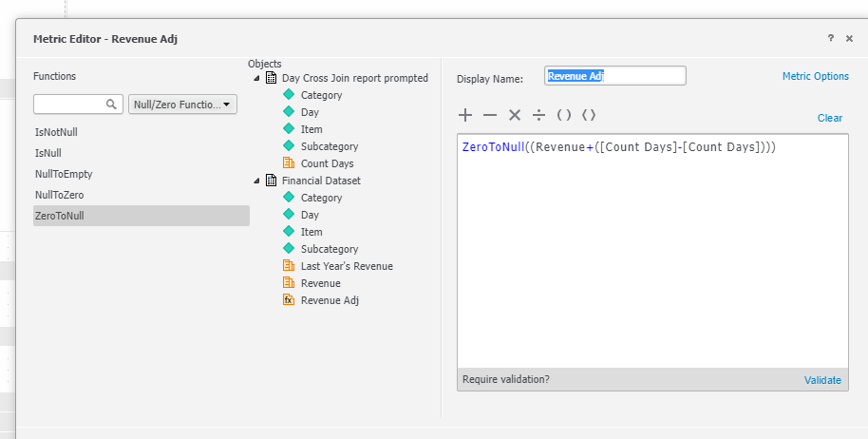Open the Null/Zero Functions dropdown

pos(182,105)
